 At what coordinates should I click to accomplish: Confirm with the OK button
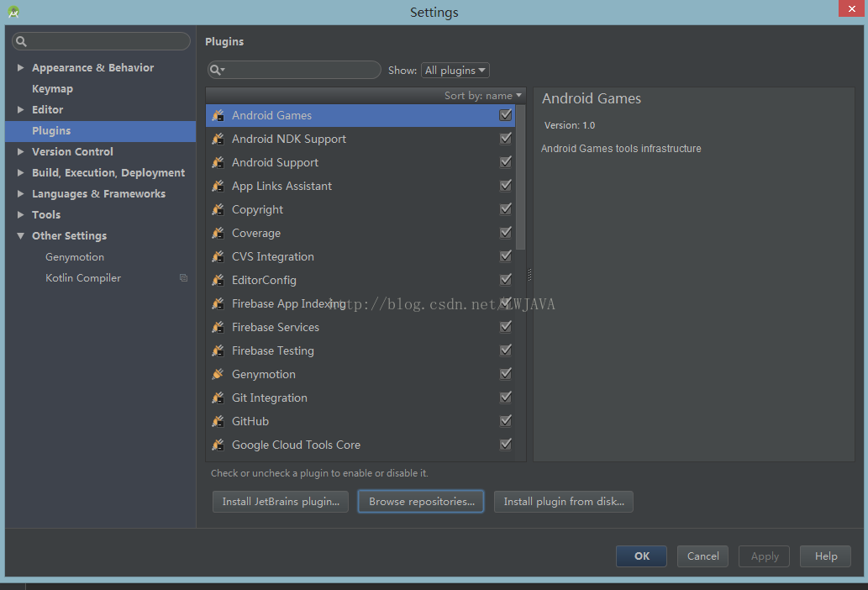pos(642,556)
